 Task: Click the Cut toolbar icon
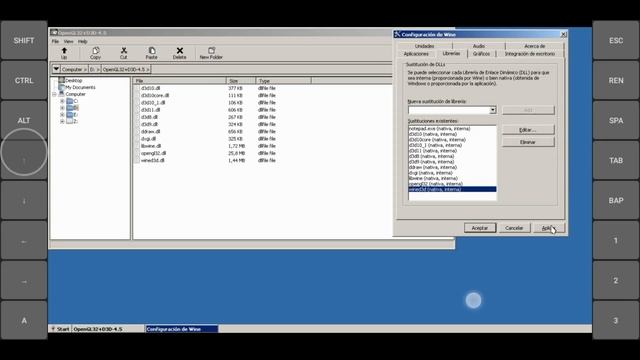click(x=124, y=53)
